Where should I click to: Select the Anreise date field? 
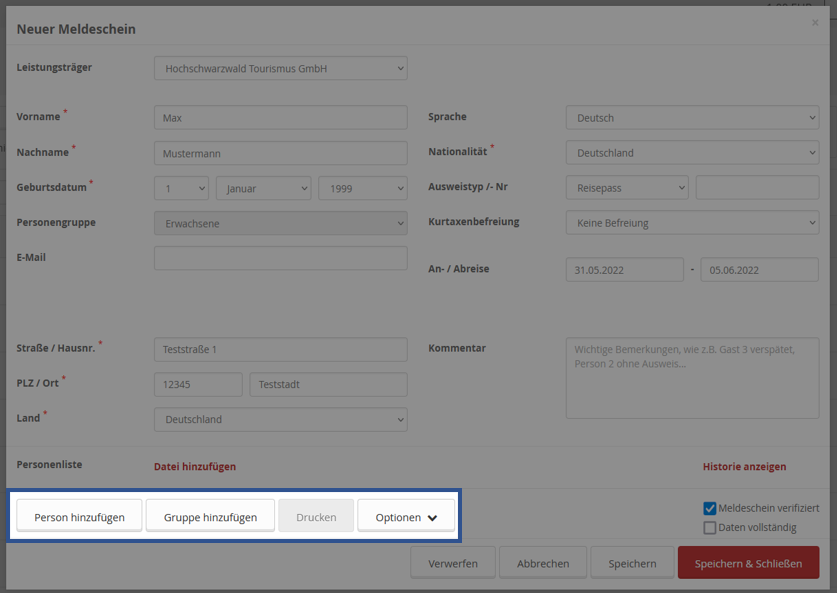624,270
